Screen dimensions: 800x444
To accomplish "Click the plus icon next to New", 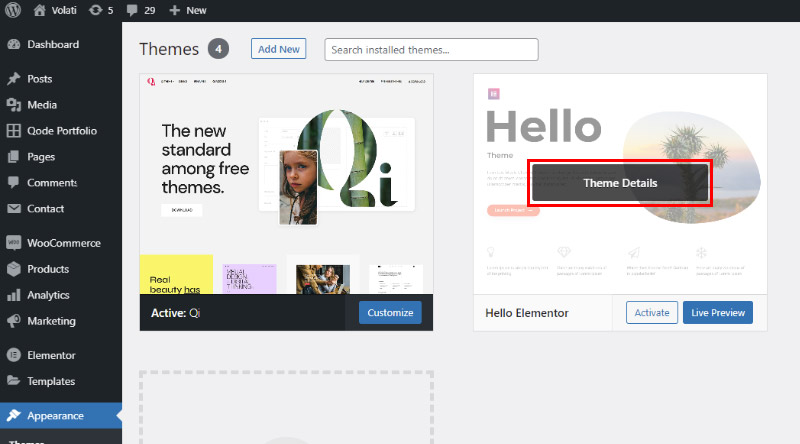I will pos(174,10).
